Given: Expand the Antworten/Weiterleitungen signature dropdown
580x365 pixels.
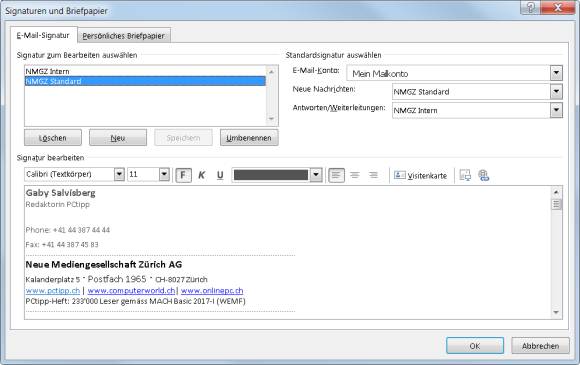Looking at the screenshot, I should (556, 110).
